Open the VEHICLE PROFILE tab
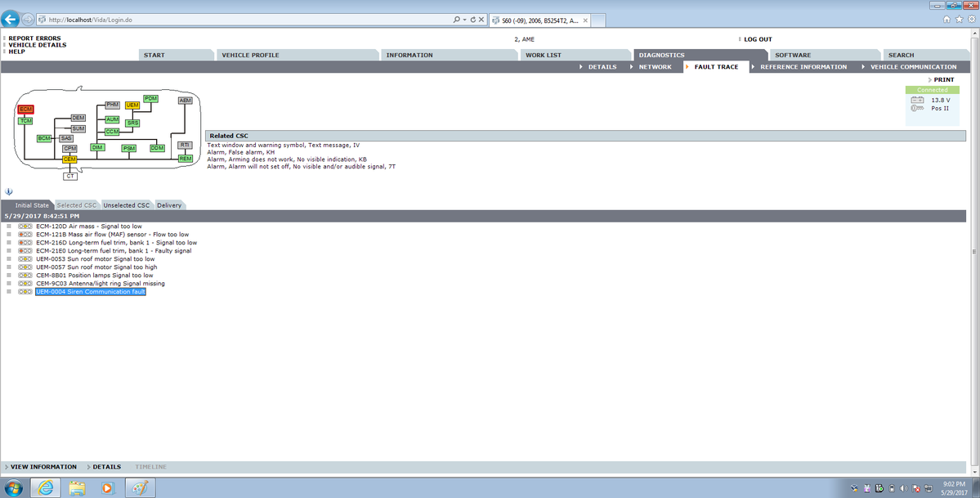980x498 pixels. pyautogui.click(x=250, y=55)
